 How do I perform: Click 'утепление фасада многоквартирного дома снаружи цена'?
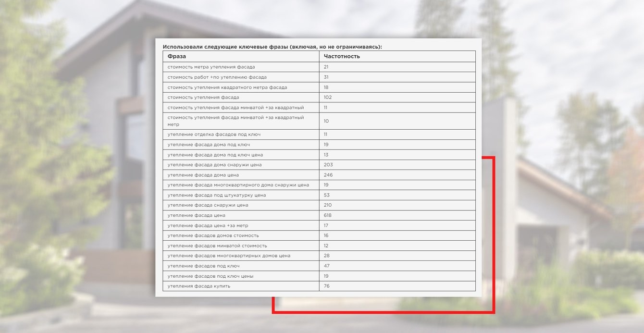238,185
